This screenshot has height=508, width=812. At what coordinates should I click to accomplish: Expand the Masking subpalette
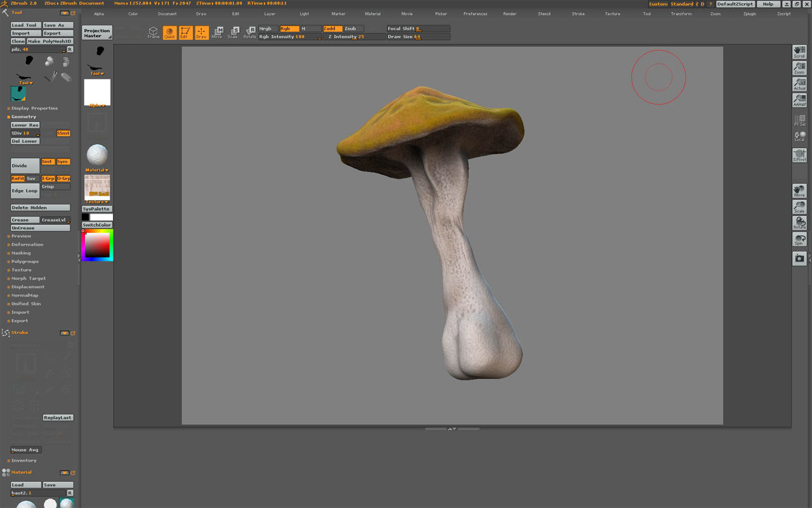[21, 253]
